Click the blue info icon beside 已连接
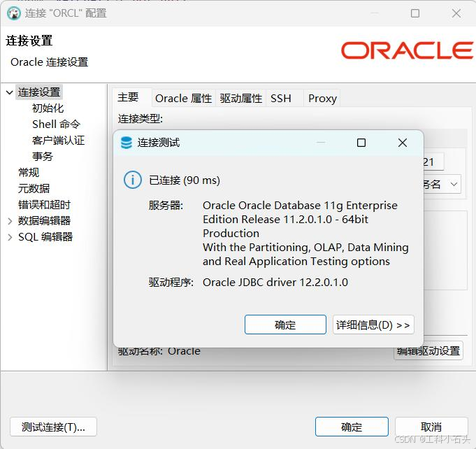 coord(133,180)
